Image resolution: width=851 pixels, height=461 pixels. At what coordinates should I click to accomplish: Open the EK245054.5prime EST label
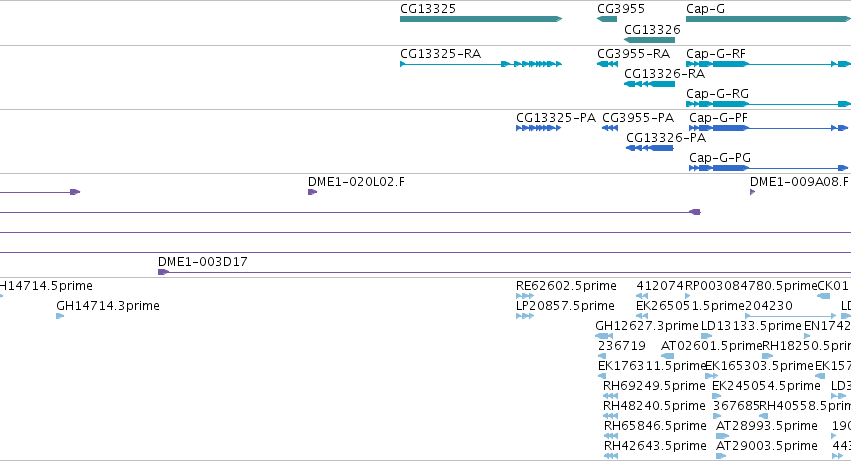(x=766, y=386)
